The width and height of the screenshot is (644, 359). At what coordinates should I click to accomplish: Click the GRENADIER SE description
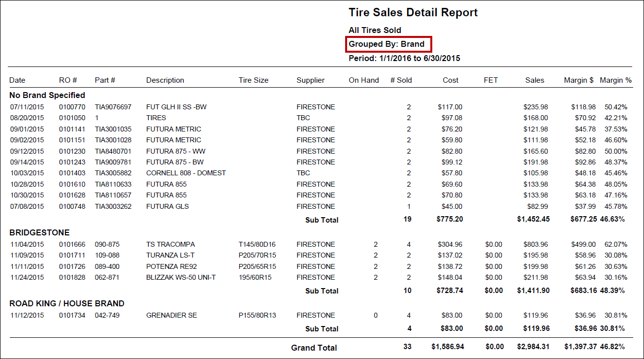pyautogui.click(x=171, y=315)
